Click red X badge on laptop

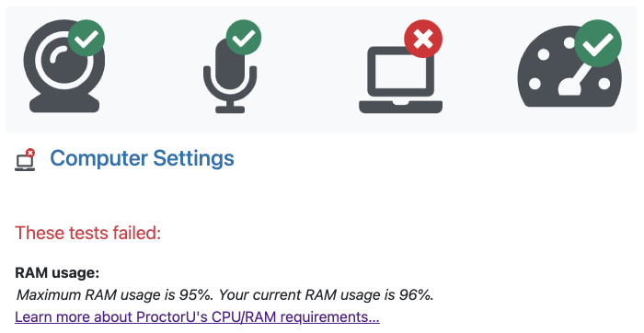click(x=423, y=39)
